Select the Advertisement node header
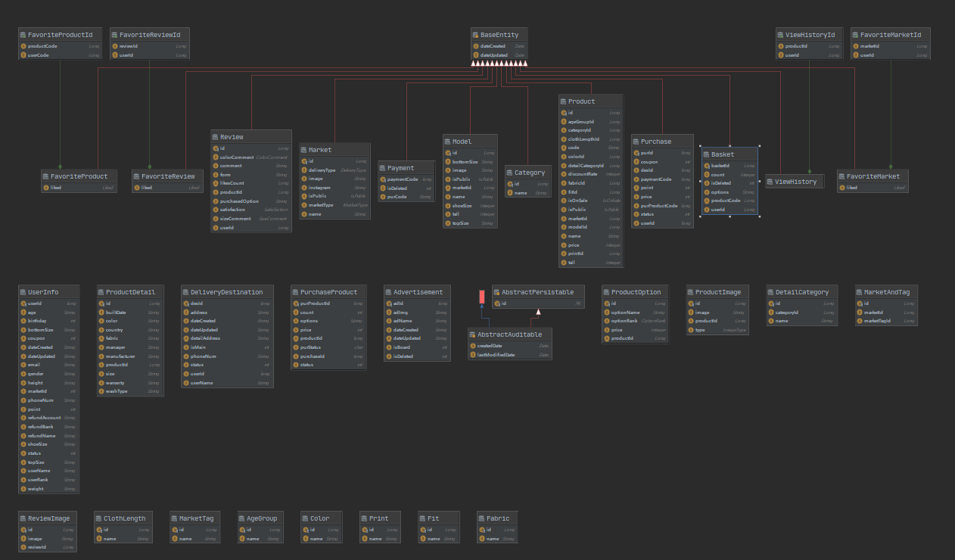The height and width of the screenshot is (560, 955). [x=418, y=292]
